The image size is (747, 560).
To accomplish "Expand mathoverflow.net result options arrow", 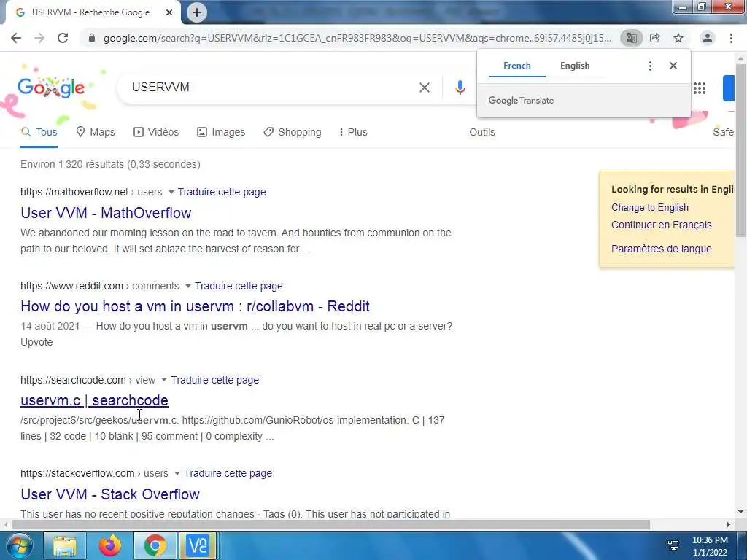I will [x=171, y=192].
